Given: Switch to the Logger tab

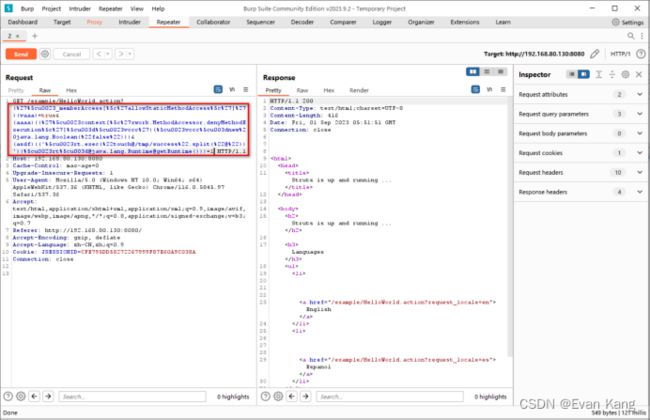Looking at the screenshot, I should pyautogui.click(x=382, y=22).
